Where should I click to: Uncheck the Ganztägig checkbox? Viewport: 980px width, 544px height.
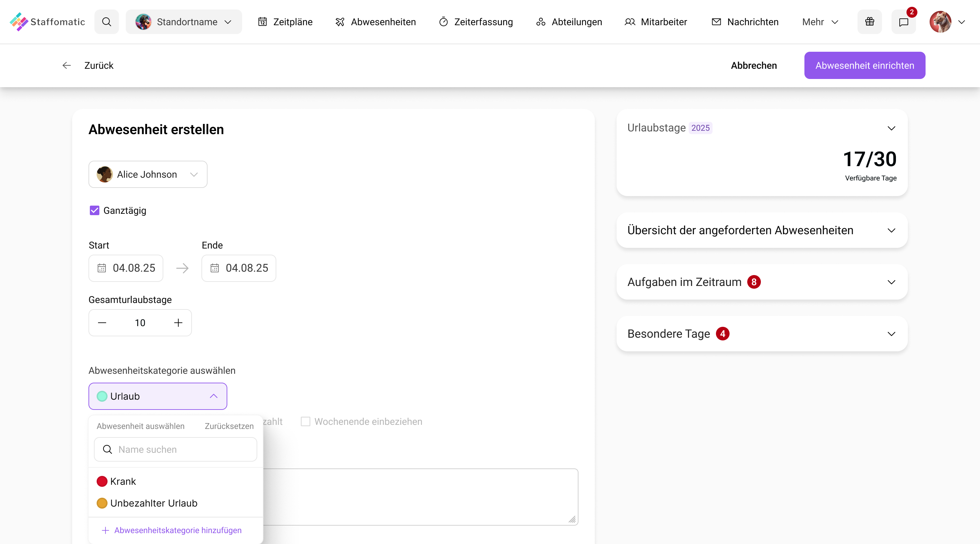(x=94, y=210)
